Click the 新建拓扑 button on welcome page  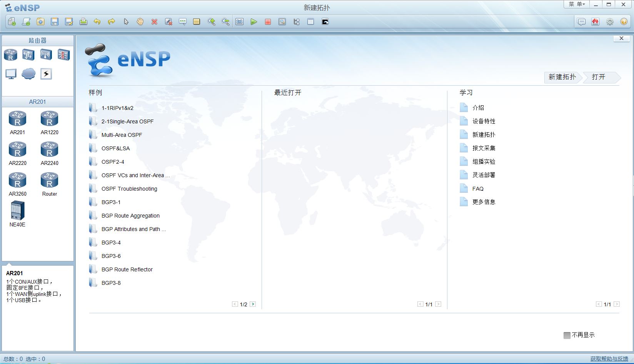tap(562, 77)
